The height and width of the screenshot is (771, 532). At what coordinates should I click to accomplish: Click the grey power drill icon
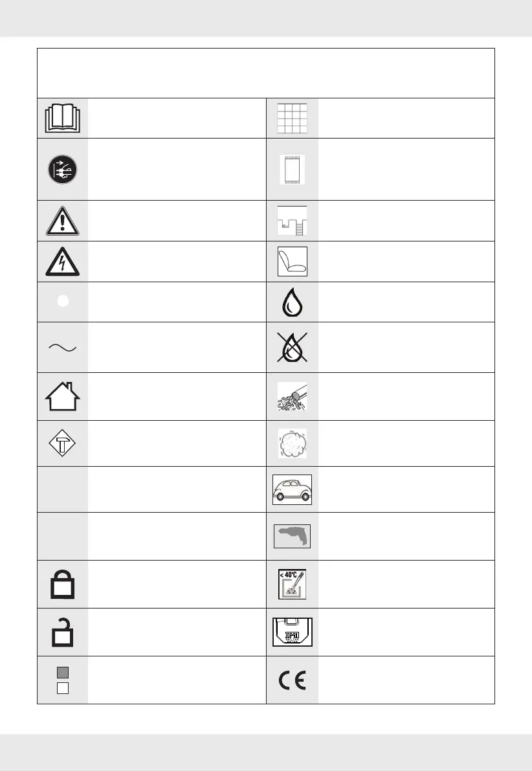coord(293,536)
